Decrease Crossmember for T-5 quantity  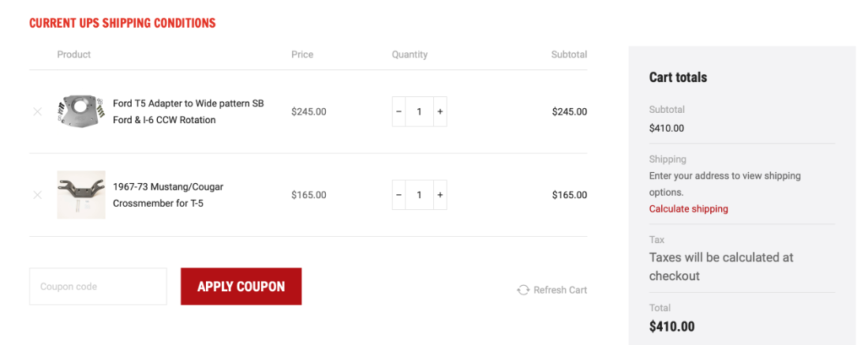[398, 195]
